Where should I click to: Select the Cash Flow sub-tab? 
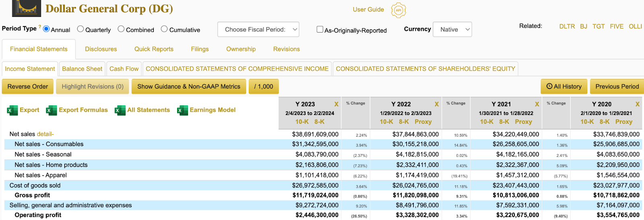tap(124, 69)
